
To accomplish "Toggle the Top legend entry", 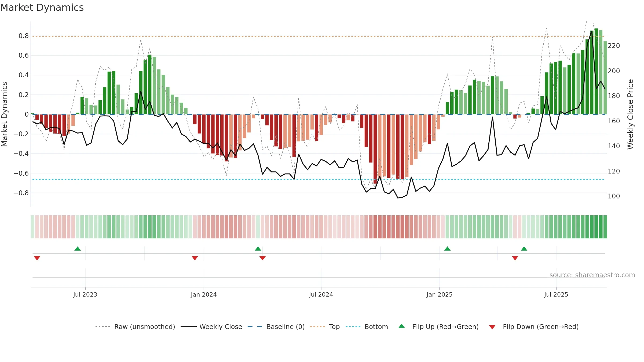I will pos(325,327).
